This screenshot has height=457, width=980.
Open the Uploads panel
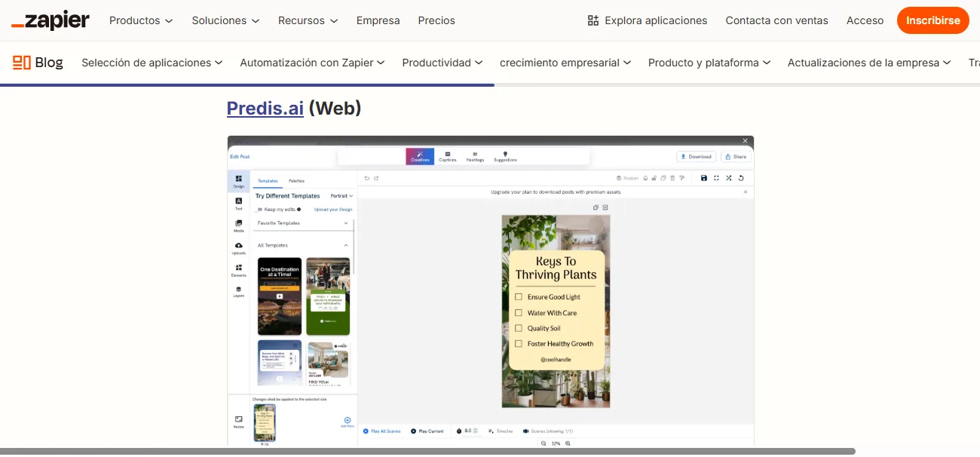[238, 247]
